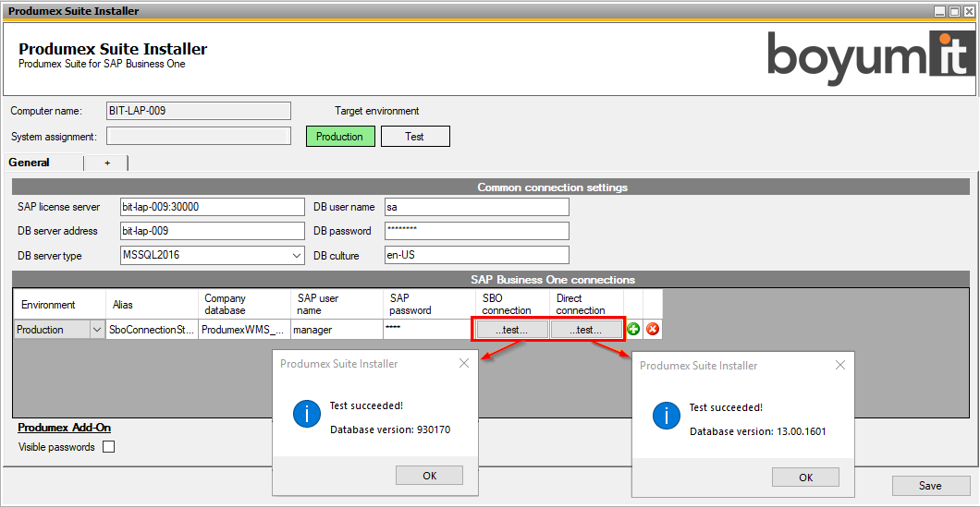Click the red delete connection row icon
980x508 pixels.
tap(653, 329)
